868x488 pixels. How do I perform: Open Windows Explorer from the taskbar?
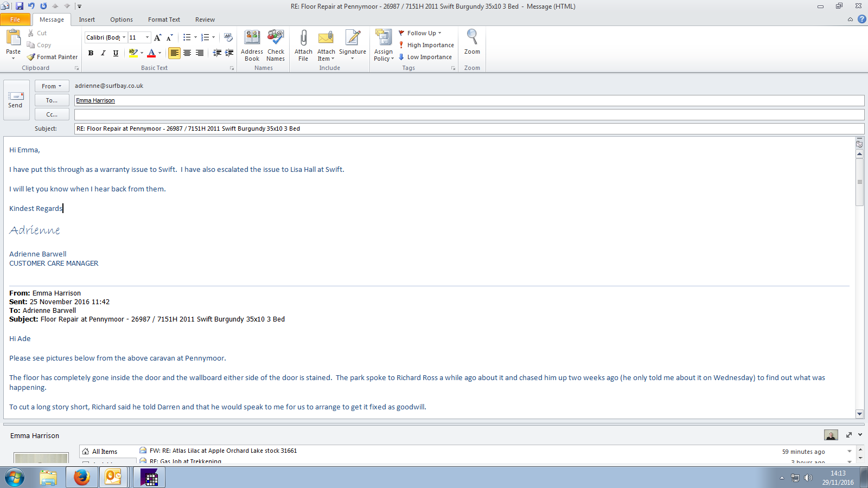pyautogui.click(x=48, y=477)
